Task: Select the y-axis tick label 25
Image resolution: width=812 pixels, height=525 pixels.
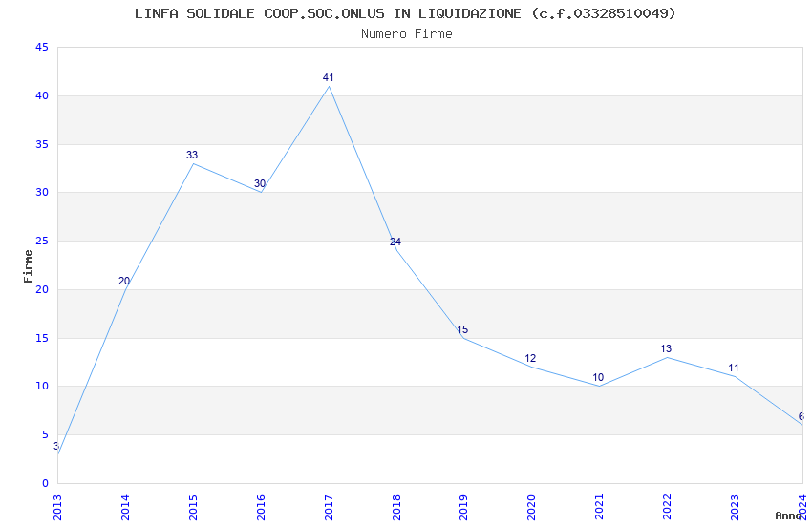Action: pos(42,241)
